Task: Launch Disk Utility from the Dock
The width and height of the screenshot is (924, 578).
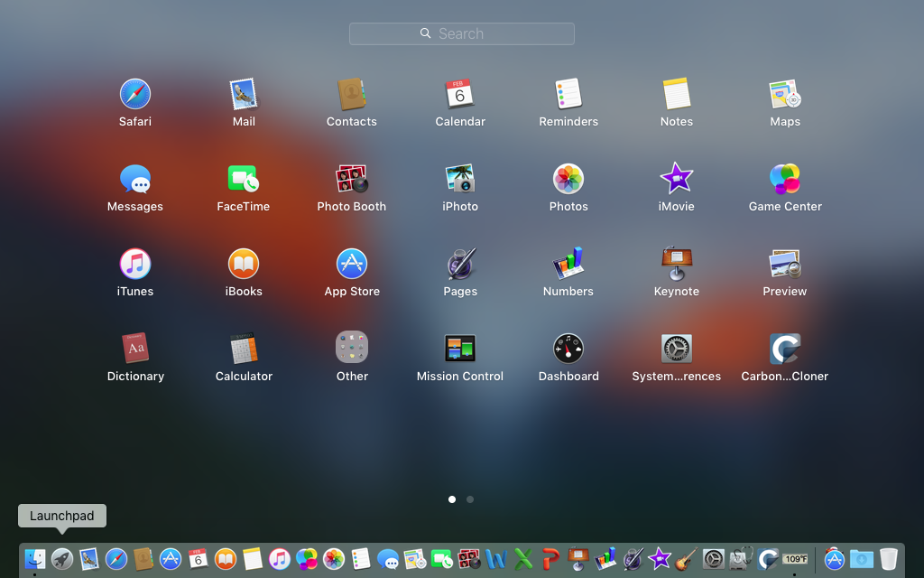Action: (741, 559)
